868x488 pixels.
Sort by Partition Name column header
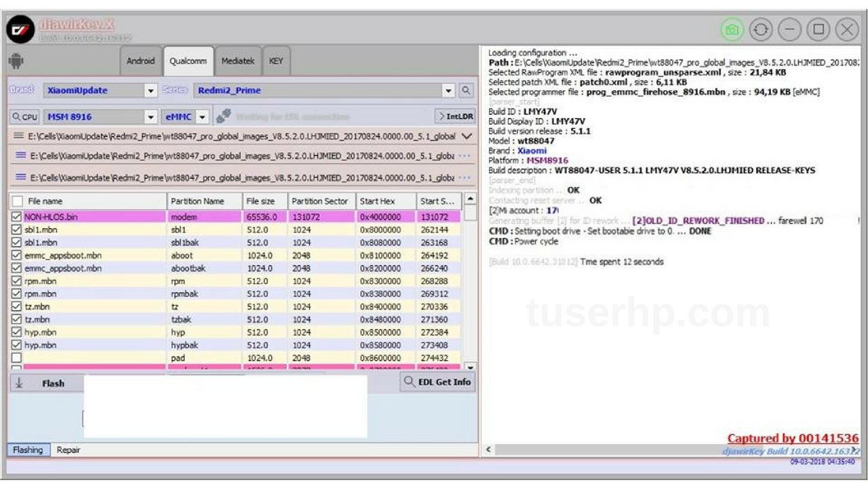coord(205,201)
